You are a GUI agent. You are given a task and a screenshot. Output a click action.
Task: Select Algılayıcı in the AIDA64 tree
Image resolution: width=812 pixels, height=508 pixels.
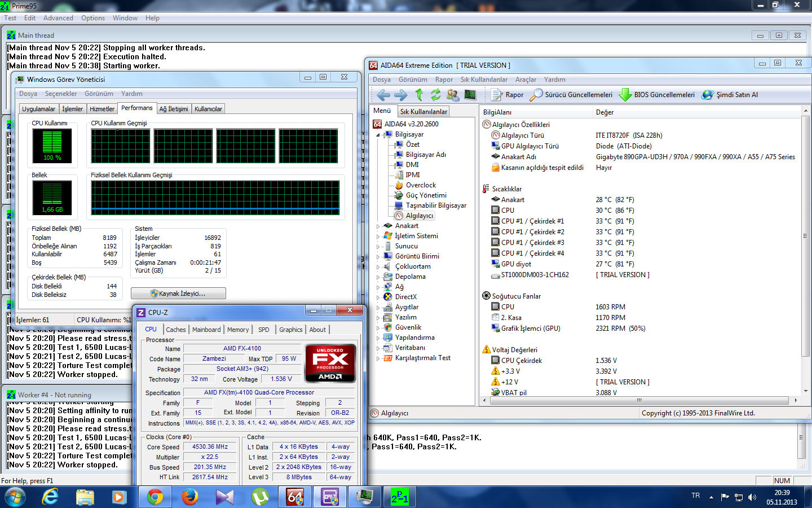coord(419,216)
